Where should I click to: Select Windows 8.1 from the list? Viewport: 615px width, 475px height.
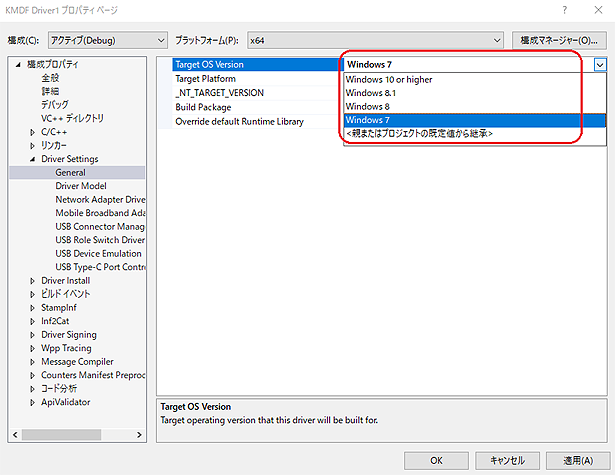click(x=369, y=93)
